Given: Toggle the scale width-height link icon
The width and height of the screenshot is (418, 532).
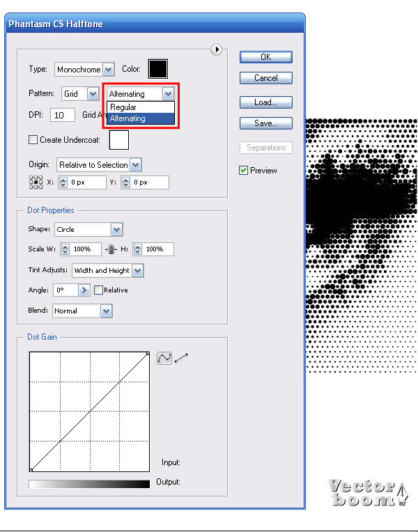Looking at the screenshot, I should (x=111, y=249).
